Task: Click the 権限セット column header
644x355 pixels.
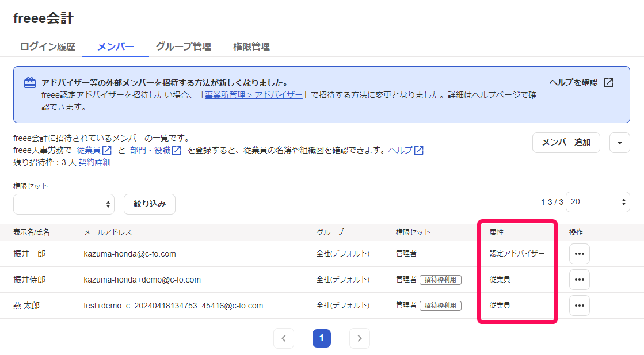Action: pyautogui.click(x=413, y=232)
